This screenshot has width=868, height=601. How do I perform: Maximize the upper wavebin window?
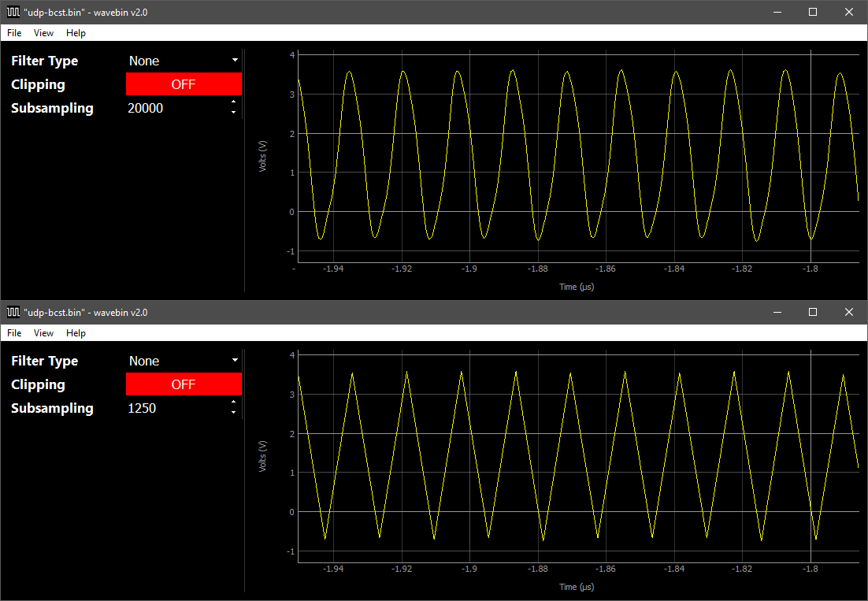coord(813,12)
